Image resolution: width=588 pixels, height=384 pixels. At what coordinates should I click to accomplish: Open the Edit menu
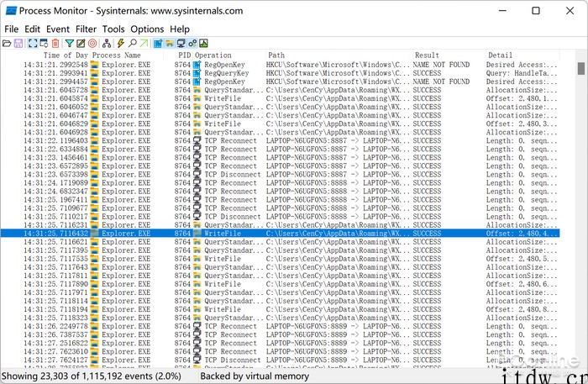coord(33,29)
